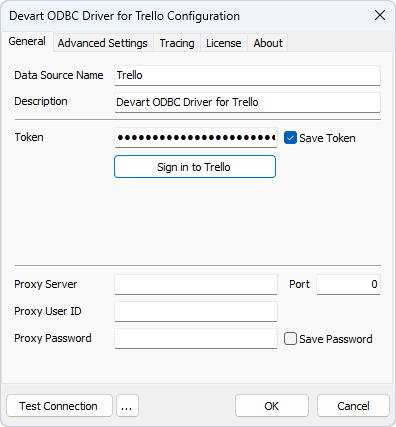Run Test Connection

pyautogui.click(x=59, y=406)
